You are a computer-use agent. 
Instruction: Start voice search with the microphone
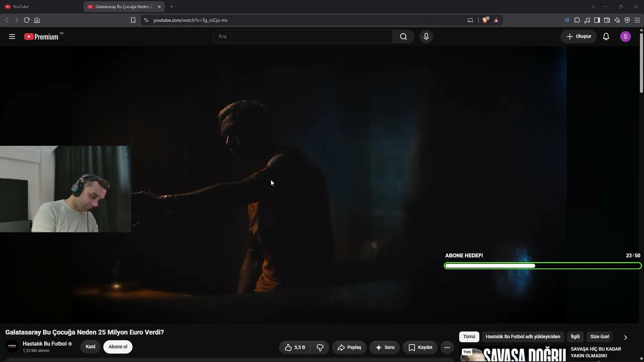click(x=426, y=37)
